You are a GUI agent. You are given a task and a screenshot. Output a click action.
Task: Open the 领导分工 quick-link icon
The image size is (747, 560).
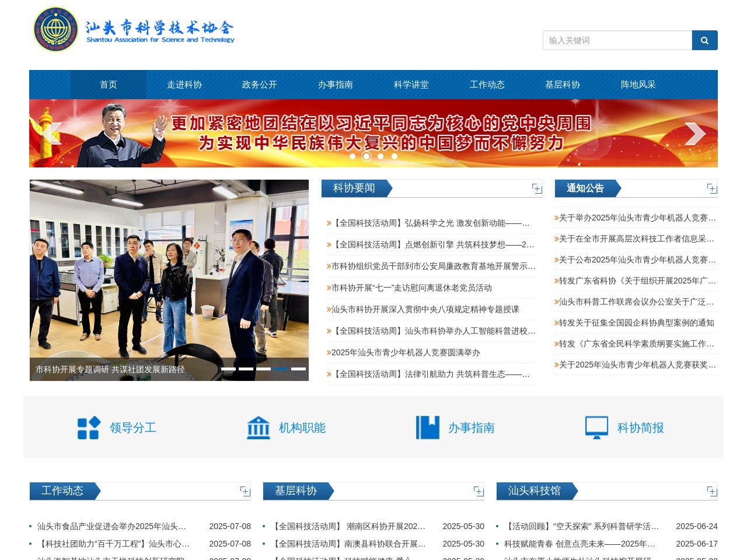pos(88,428)
